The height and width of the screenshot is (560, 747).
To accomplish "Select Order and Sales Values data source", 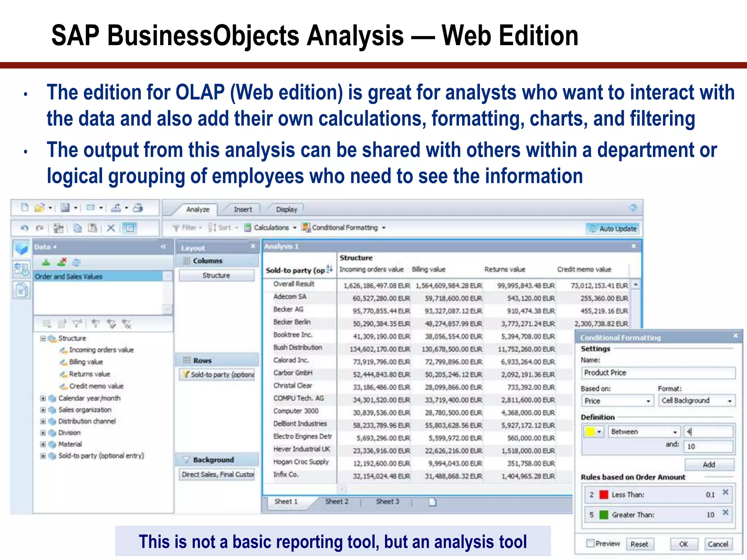I will pyautogui.click(x=98, y=276).
